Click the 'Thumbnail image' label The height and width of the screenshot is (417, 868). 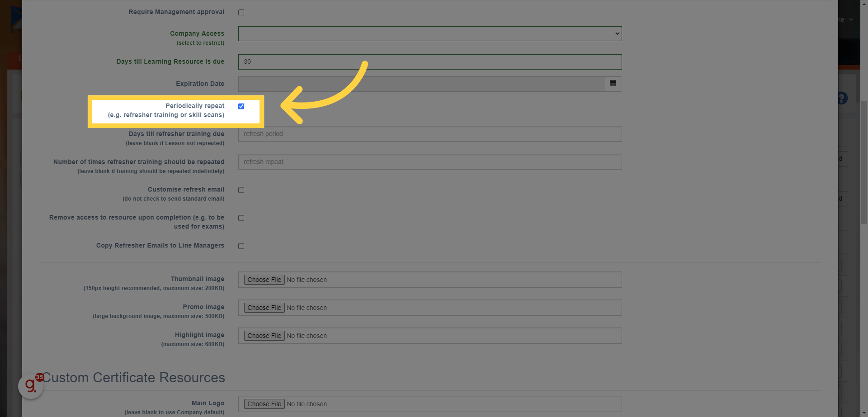click(198, 279)
